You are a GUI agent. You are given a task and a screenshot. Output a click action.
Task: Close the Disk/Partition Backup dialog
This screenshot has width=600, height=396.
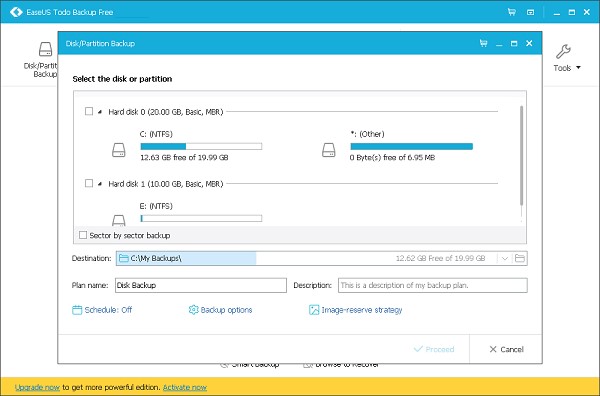click(529, 43)
